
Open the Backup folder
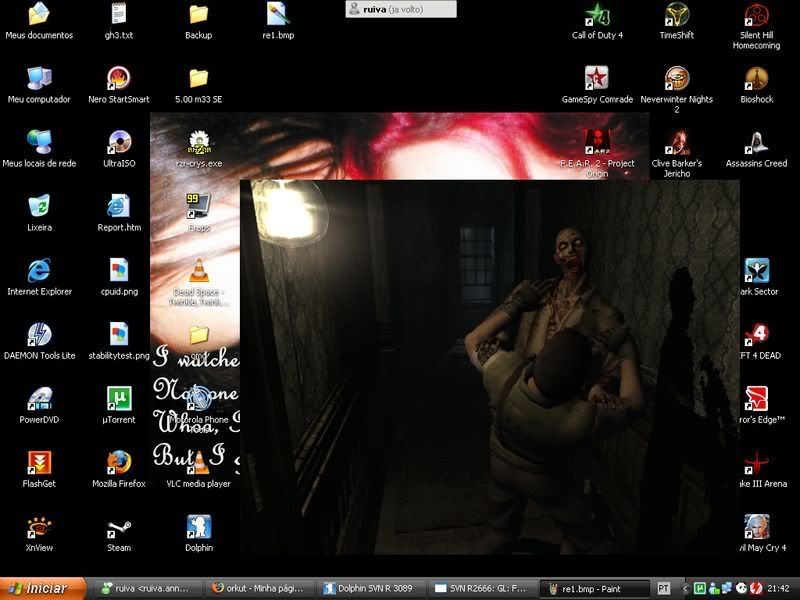tap(198, 14)
